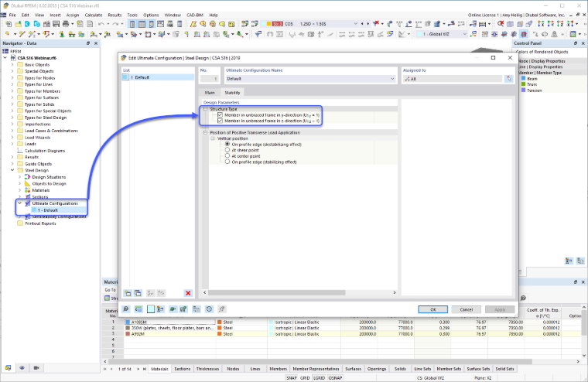Collapse Position of Positive Transverse Load Application section
Image resolution: width=588 pixels, height=382 pixels.
(x=205, y=133)
